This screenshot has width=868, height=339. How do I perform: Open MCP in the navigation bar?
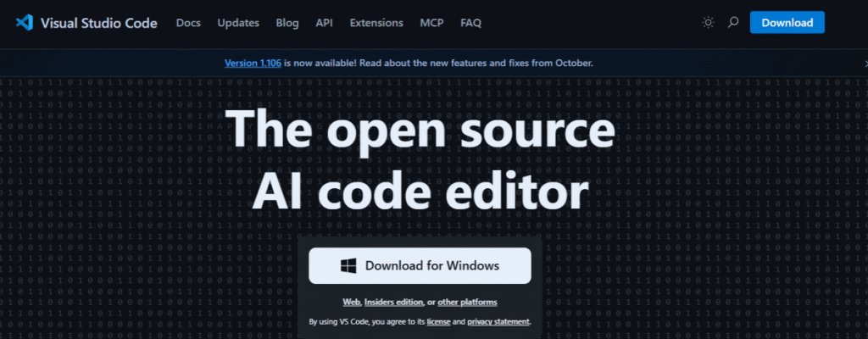click(x=431, y=23)
